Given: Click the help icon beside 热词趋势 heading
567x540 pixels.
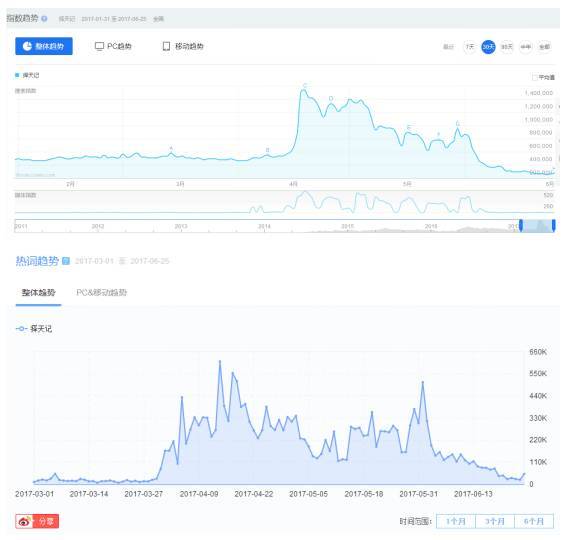Looking at the screenshot, I should [x=66, y=261].
